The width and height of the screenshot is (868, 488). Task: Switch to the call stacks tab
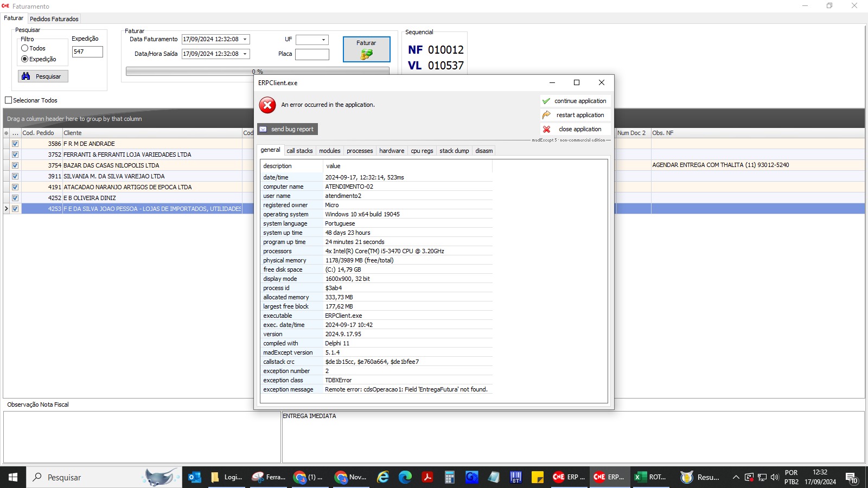point(299,151)
